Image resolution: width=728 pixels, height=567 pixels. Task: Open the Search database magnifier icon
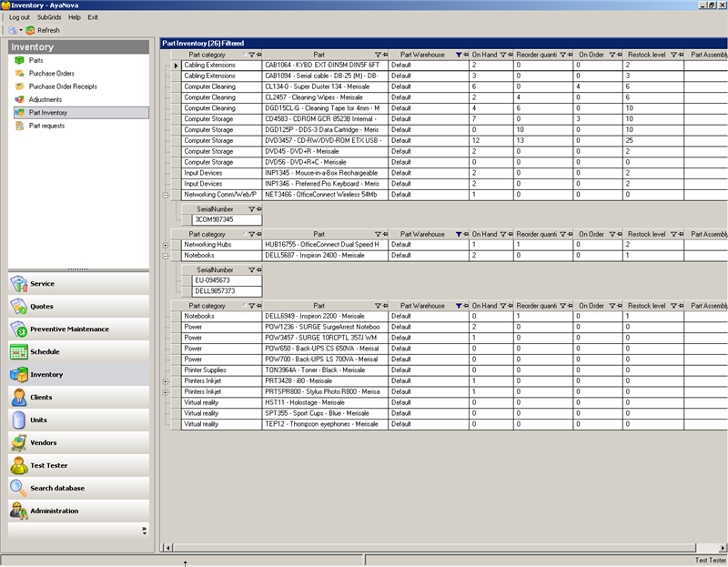point(18,489)
